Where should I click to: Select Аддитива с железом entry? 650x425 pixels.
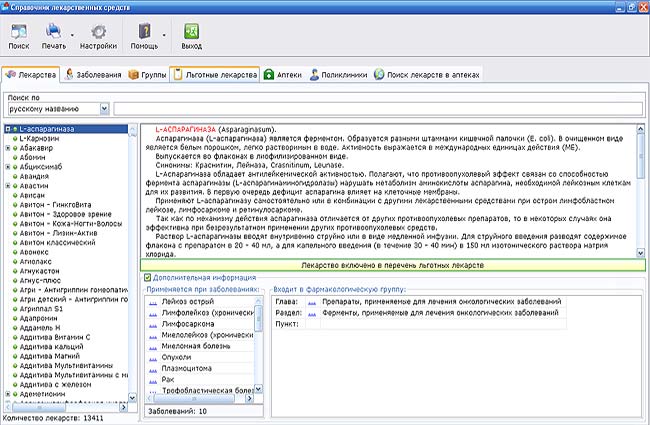point(55,384)
